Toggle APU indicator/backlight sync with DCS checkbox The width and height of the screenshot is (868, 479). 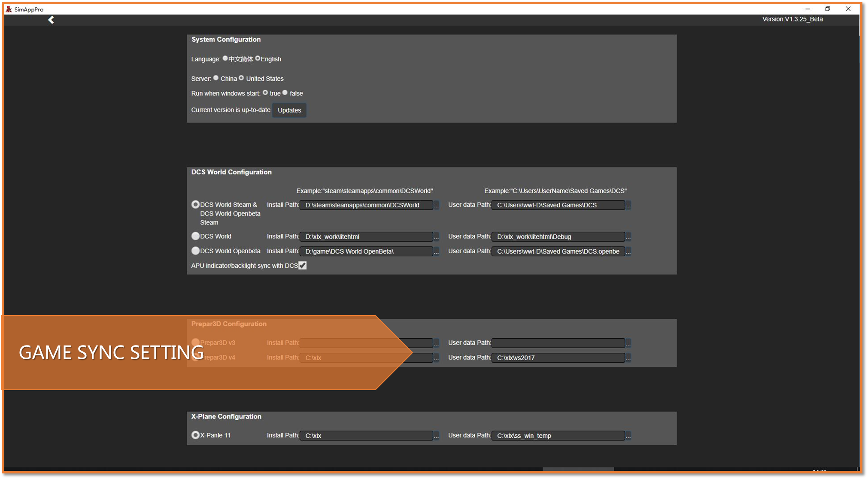point(303,266)
